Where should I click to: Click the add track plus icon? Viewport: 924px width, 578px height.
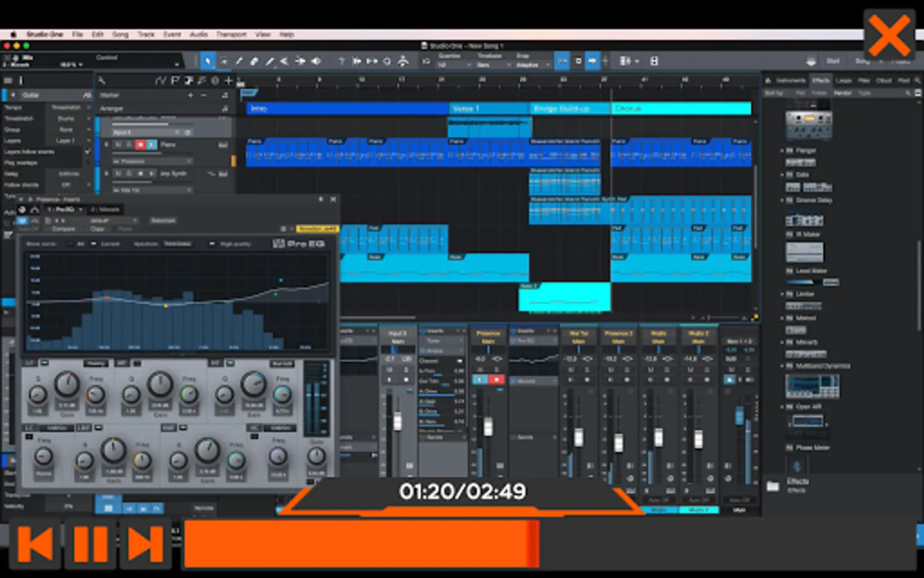[228, 80]
